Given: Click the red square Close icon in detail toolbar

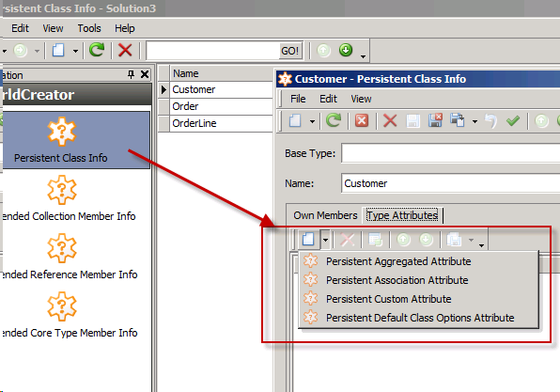Looking at the screenshot, I should [362, 120].
